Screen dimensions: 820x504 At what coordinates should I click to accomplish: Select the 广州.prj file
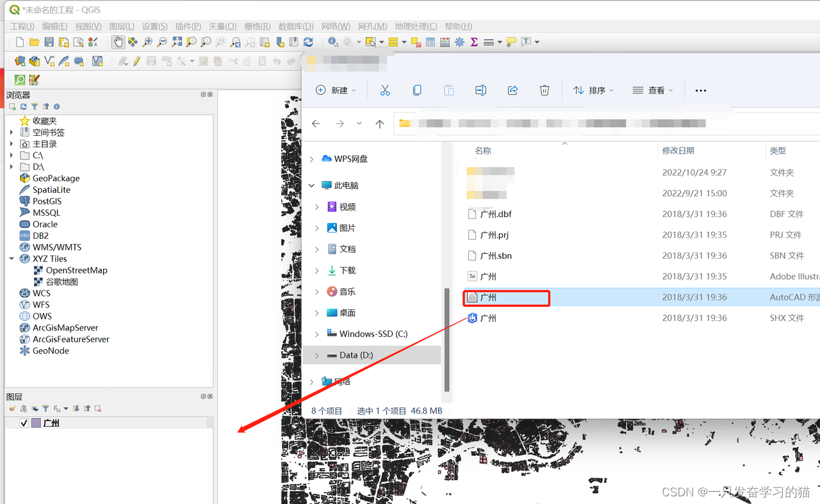pyautogui.click(x=494, y=235)
